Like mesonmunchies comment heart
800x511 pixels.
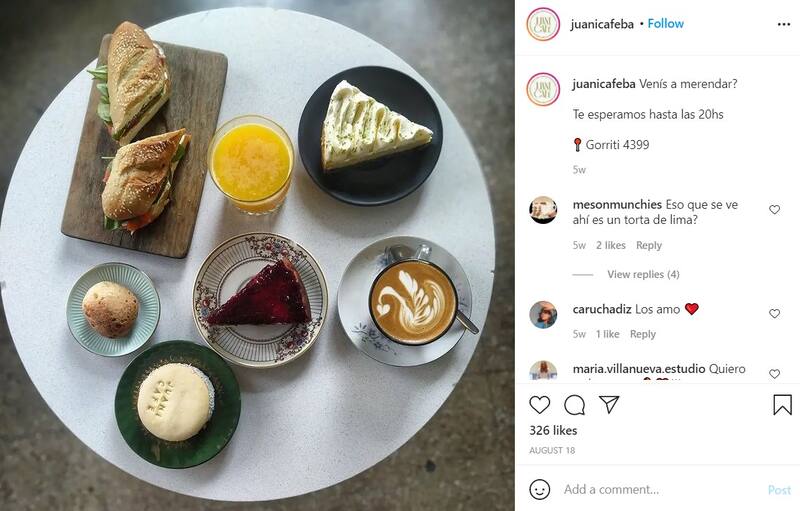pyautogui.click(x=774, y=210)
